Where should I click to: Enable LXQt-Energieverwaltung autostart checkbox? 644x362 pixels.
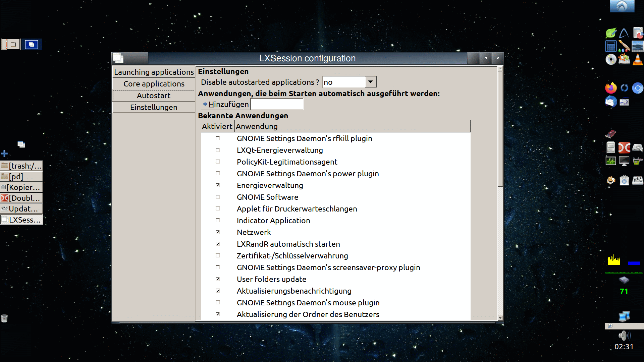[x=218, y=150]
